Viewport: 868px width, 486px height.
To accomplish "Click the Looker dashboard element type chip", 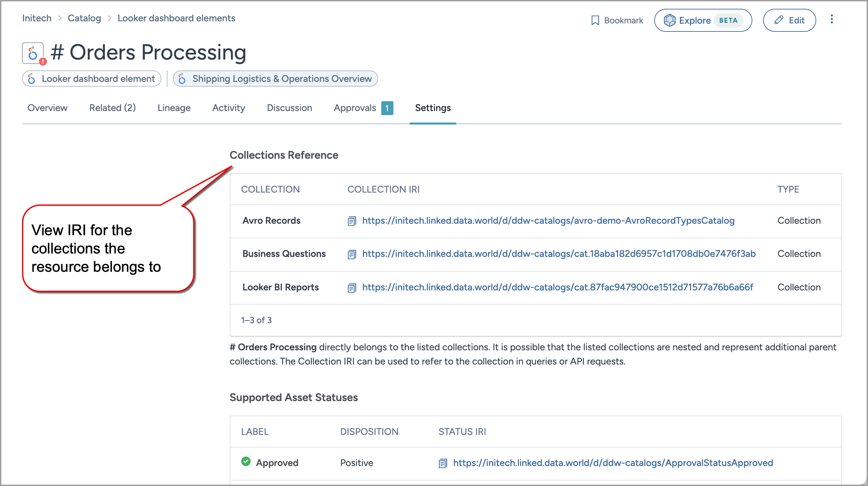I will pyautogui.click(x=92, y=79).
